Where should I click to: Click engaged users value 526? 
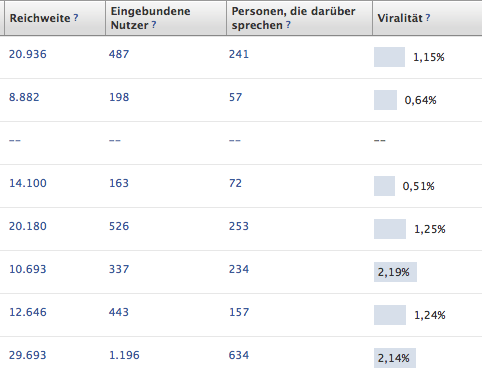coord(119,226)
